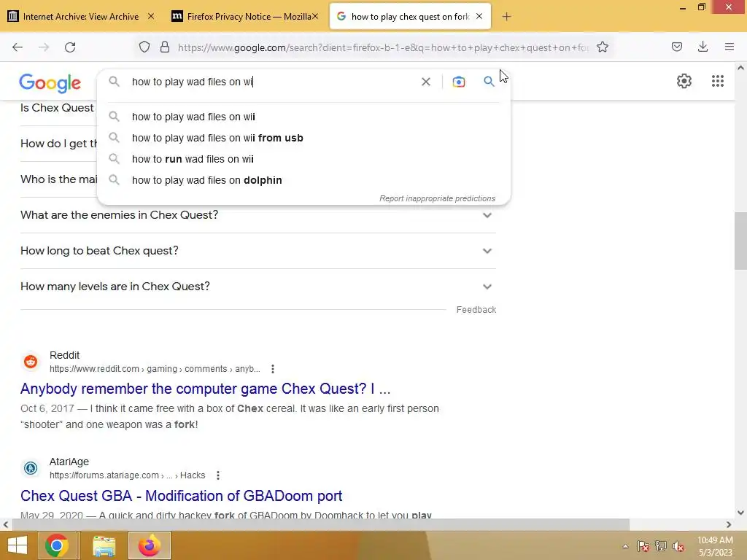Click the padlock site info icon
747x560 pixels.
(165, 47)
